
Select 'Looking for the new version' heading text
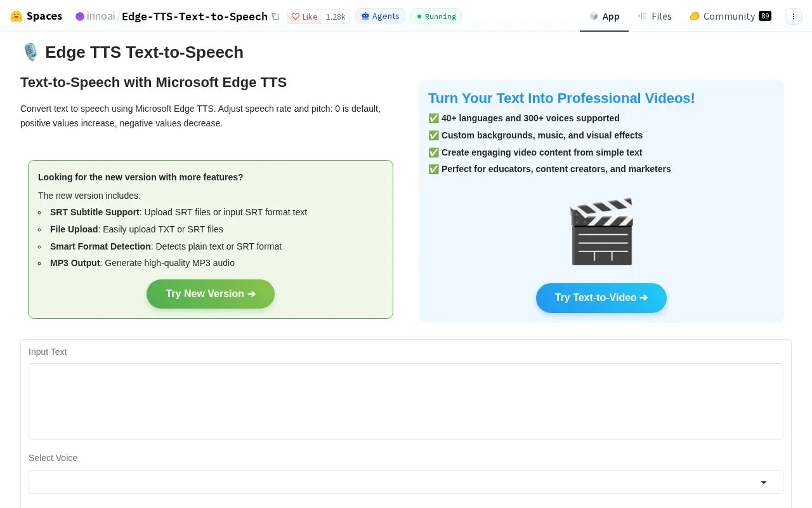point(141,177)
